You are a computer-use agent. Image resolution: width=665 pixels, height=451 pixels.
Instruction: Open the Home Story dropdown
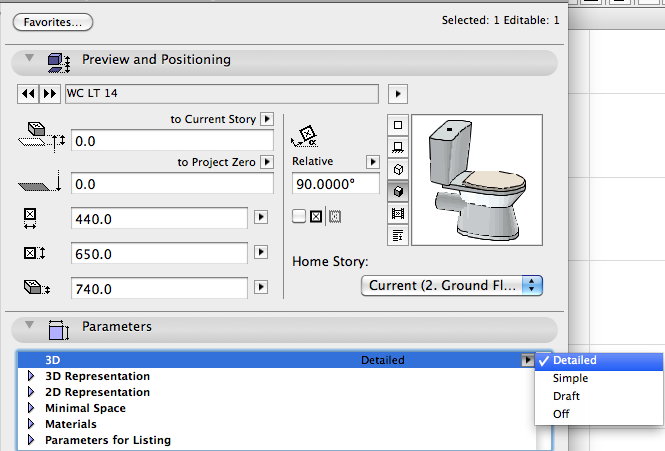point(452,286)
